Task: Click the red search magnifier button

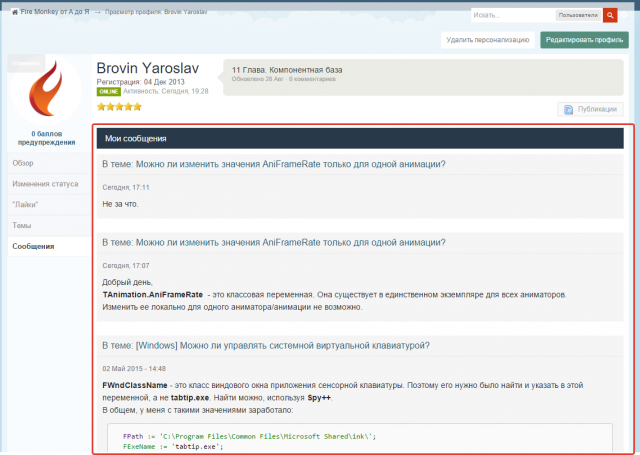Action: click(x=610, y=15)
